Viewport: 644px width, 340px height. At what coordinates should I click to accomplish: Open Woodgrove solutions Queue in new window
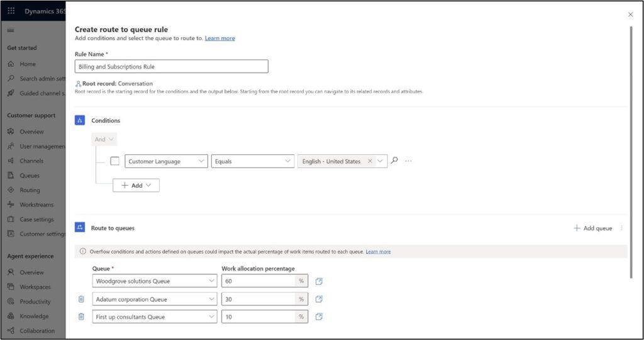click(319, 281)
